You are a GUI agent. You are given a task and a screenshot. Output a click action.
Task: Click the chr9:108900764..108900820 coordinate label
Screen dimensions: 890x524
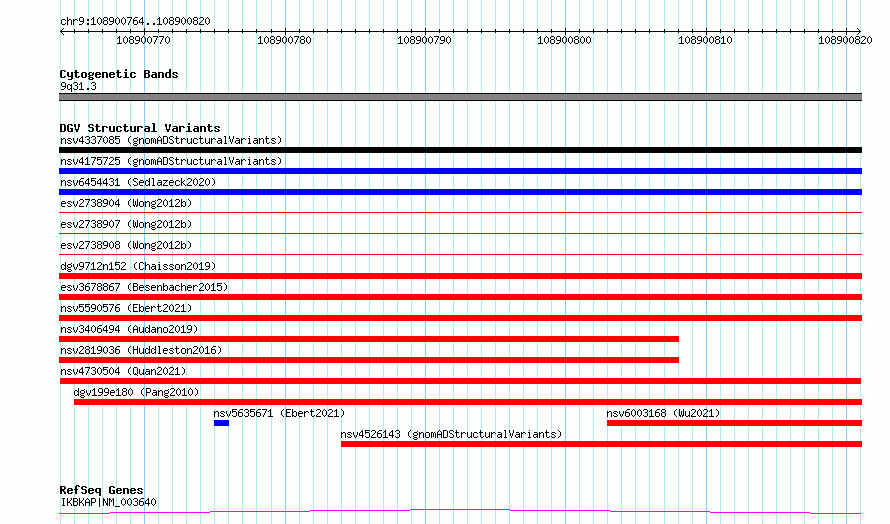point(135,21)
